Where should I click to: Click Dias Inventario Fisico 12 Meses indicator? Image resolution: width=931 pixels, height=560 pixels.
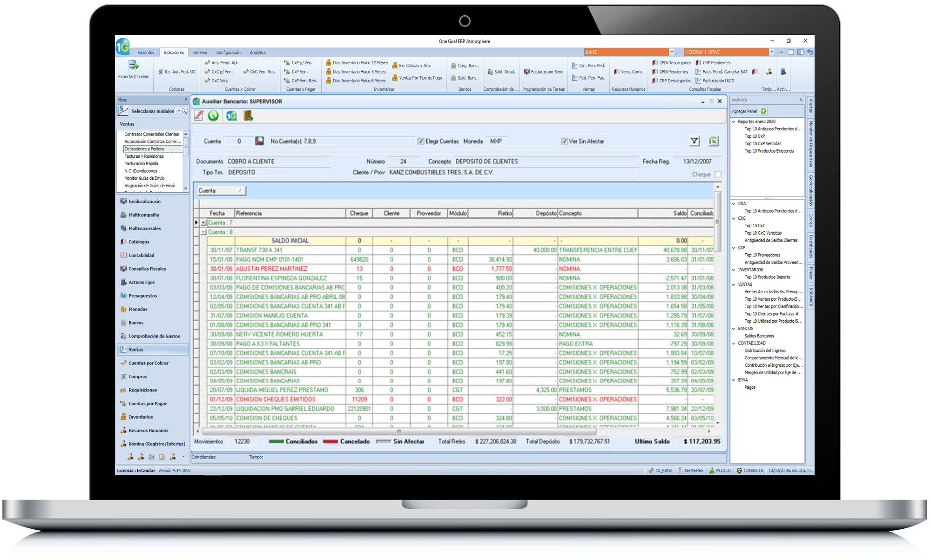pos(357,63)
